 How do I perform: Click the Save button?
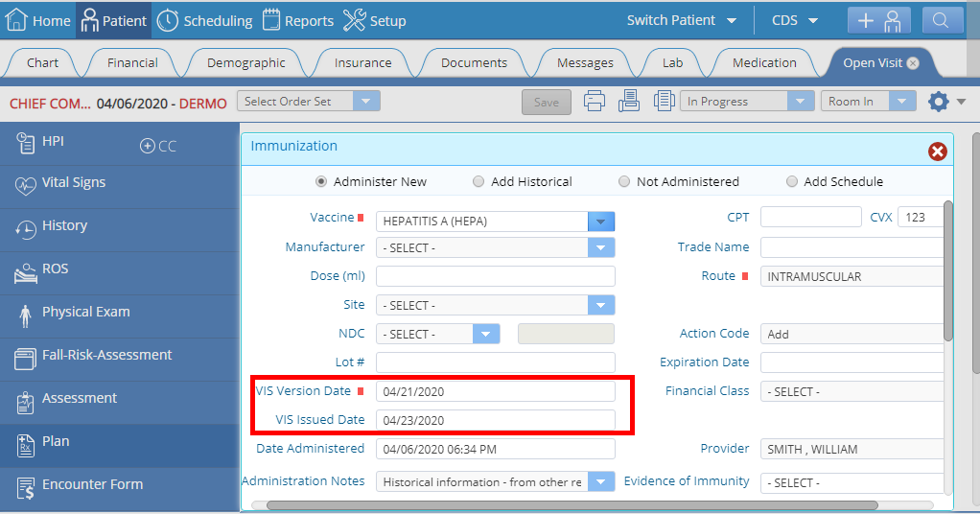coord(547,102)
